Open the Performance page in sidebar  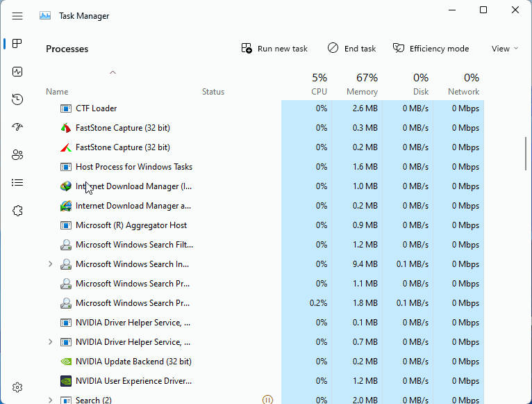tap(17, 72)
